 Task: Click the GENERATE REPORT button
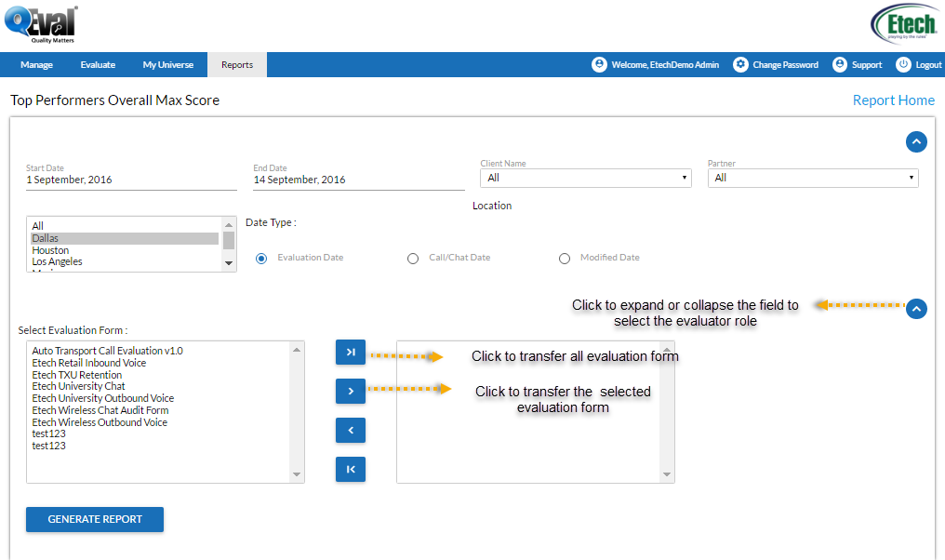click(x=94, y=519)
